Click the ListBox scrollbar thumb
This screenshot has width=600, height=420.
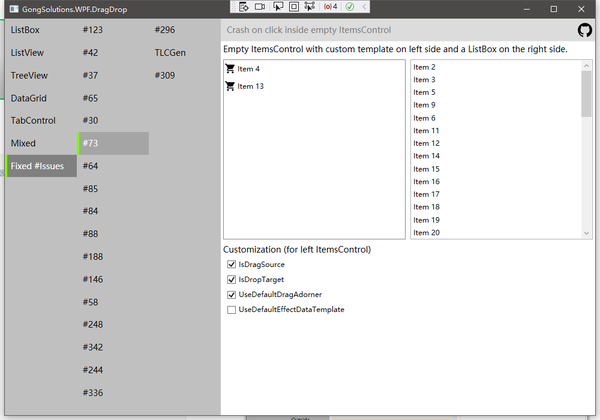pyautogui.click(x=586, y=94)
